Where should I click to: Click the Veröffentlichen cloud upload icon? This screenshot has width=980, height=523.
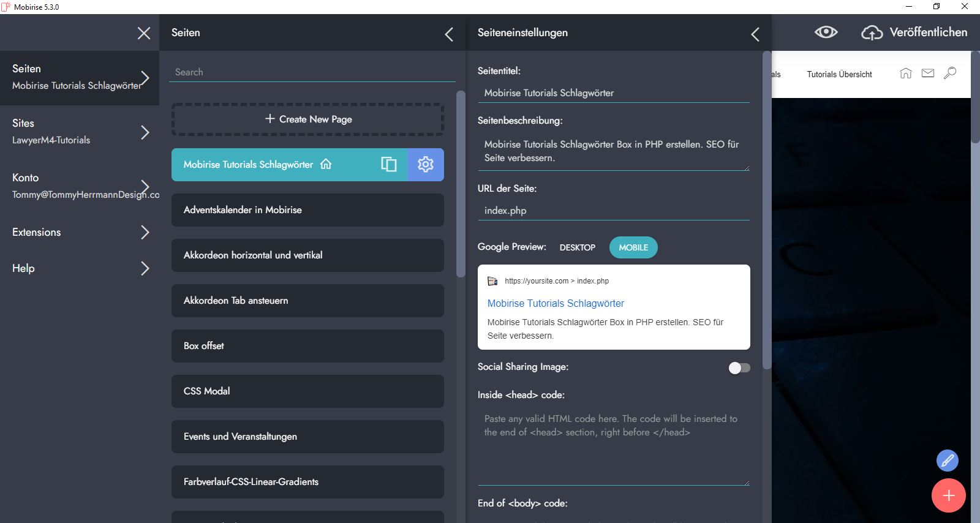(x=872, y=33)
